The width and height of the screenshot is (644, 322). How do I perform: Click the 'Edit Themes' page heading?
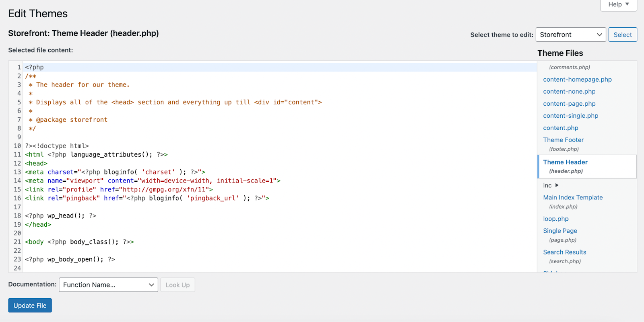(38, 14)
